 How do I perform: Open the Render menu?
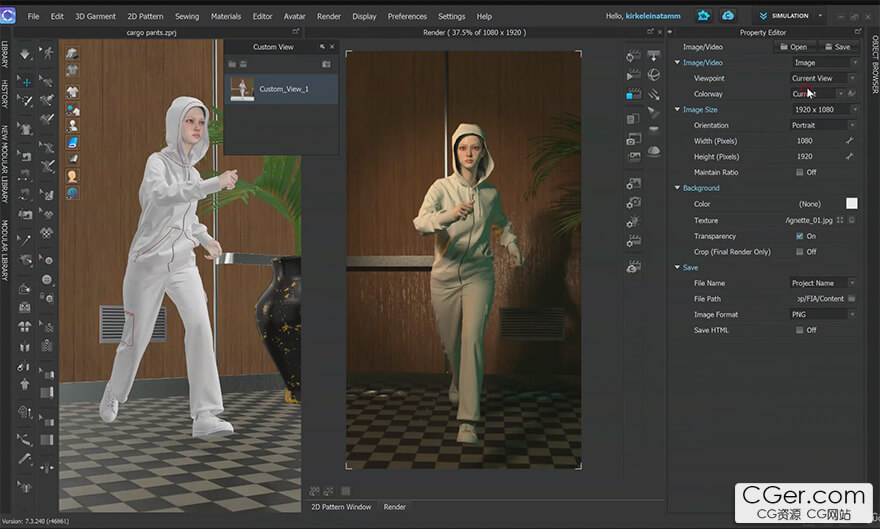point(329,16)
